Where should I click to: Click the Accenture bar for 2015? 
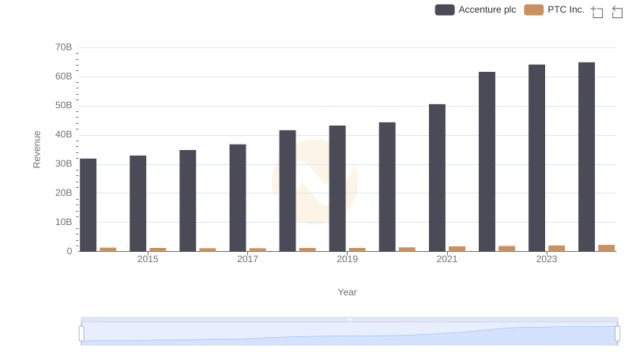[137, 204]
